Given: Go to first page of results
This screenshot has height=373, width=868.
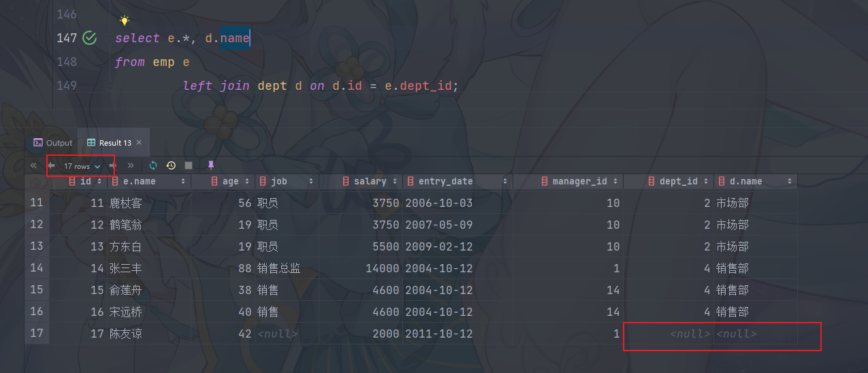Looking at the screenshot, I should (x=33, y=165).
